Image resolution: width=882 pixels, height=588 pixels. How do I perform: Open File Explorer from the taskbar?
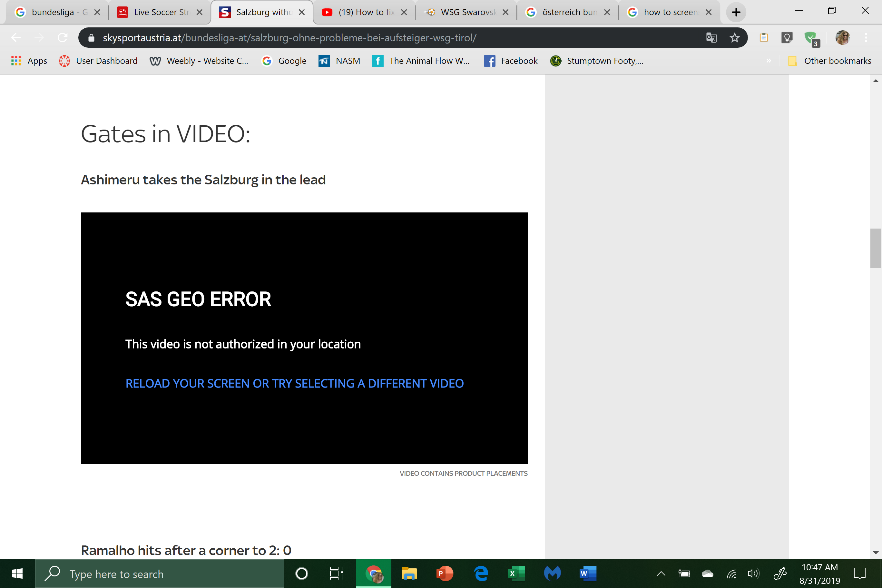coord(409,573)
